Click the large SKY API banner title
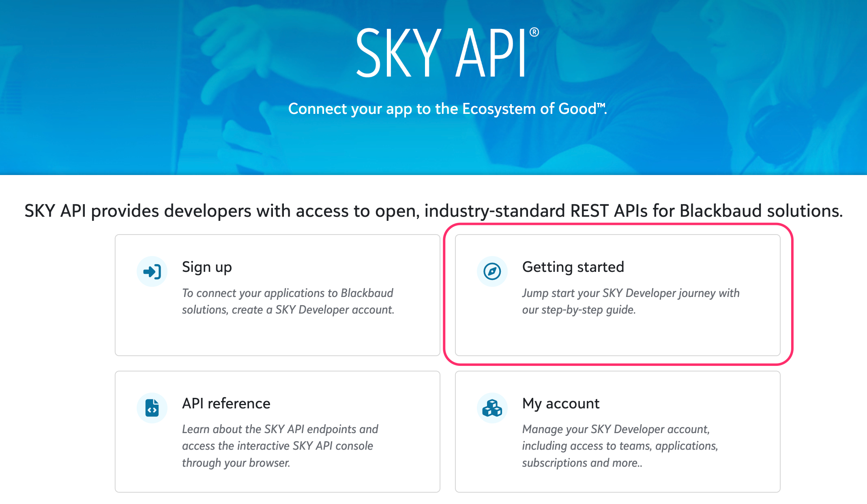867x504 pixels. tap(447, 53)
